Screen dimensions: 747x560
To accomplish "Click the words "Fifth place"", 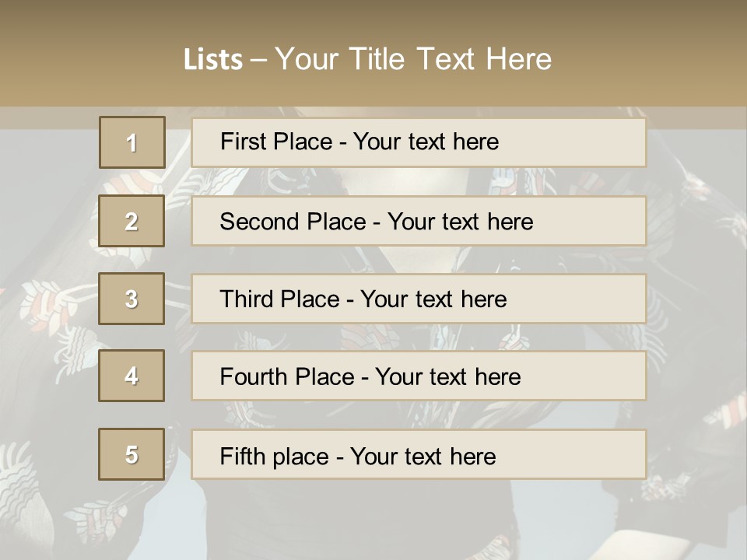I will point(274,456).
